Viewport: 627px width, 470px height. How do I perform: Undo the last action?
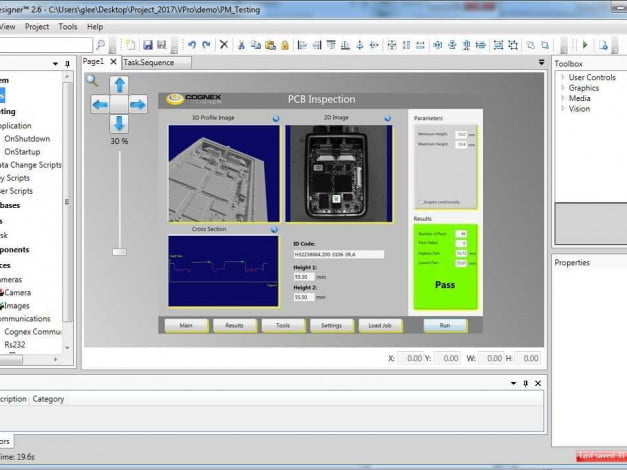[192, 45]
